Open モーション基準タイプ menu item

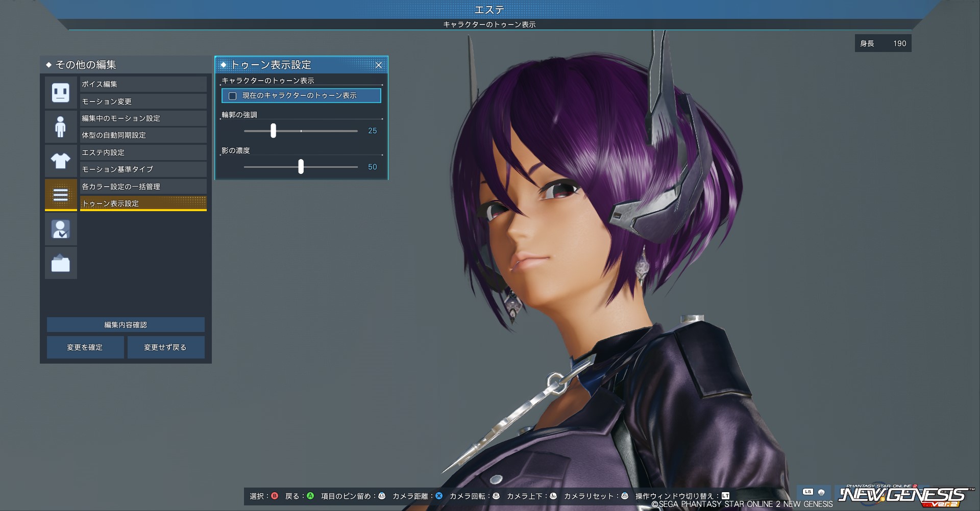click(143, 169)
